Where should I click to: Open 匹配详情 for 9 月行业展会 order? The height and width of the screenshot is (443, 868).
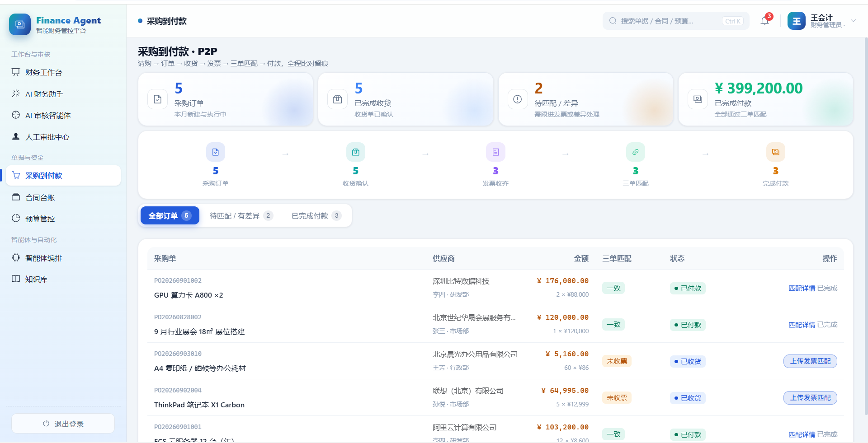(802, 325)
